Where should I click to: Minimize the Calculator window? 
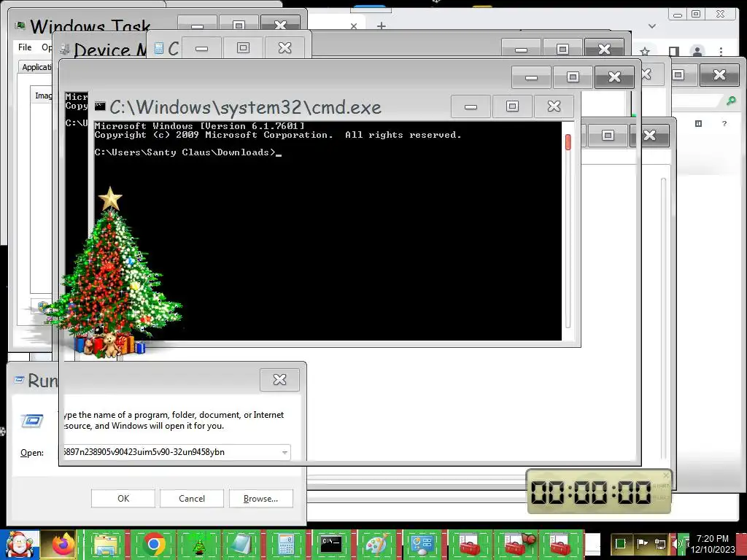[x=201, y=48]
